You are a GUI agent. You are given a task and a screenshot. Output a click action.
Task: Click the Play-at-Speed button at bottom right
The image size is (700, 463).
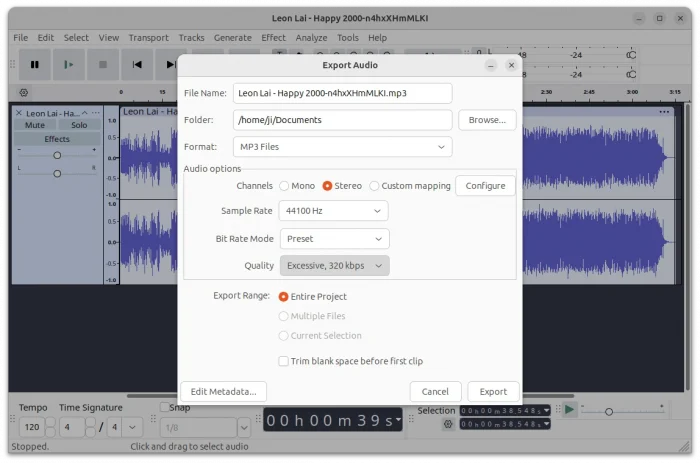(x=569, y=410)
